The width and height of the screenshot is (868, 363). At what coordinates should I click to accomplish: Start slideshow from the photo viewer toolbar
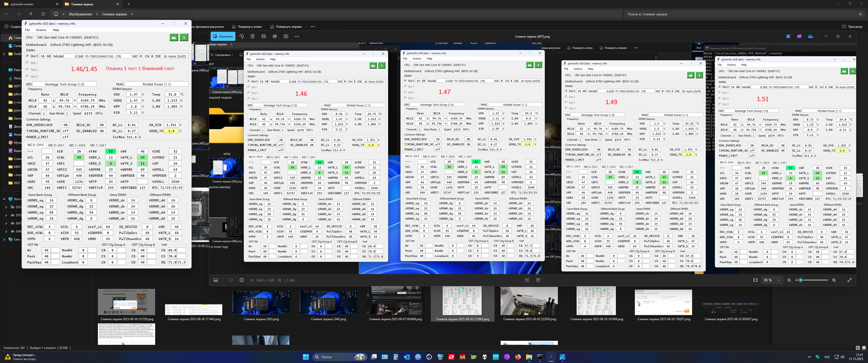click(x=286, y=36)
